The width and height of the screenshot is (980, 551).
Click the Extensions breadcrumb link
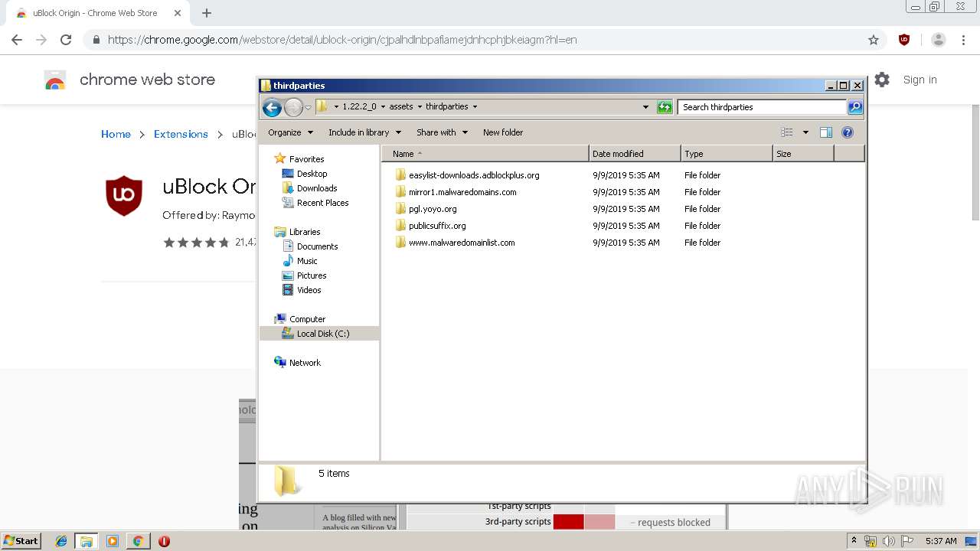pos(181,134)
